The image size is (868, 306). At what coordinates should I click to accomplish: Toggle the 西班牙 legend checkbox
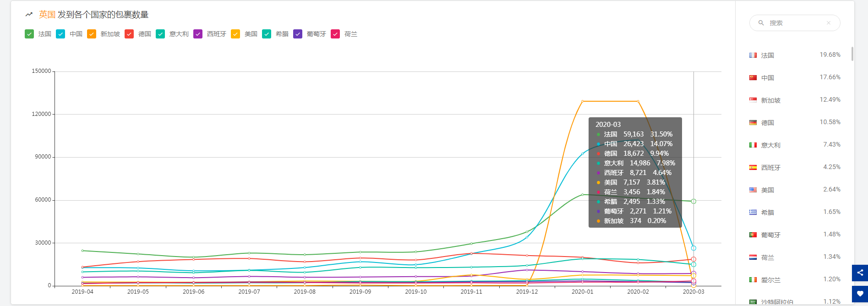click(x=198, y=34)
